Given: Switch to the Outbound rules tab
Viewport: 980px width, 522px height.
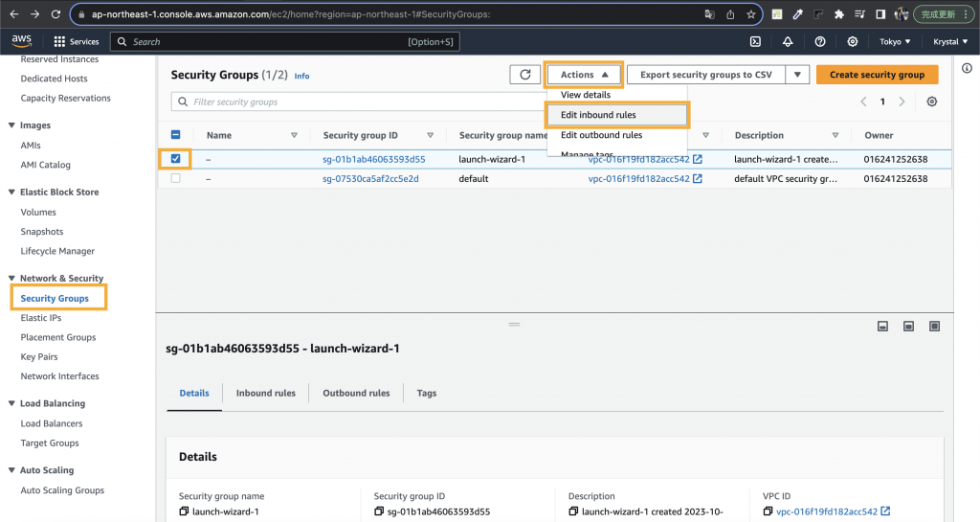Looking at the screenshot, I should pyautogui.click(x=356, y=394).
